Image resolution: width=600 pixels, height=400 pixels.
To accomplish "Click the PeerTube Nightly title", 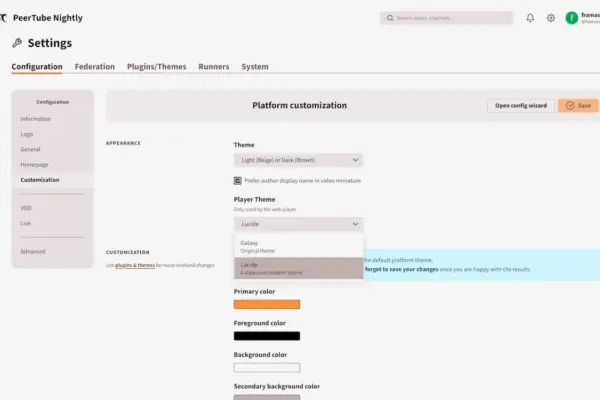I will point(48,18).
